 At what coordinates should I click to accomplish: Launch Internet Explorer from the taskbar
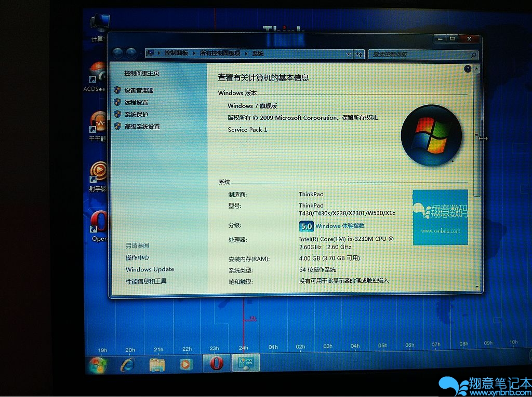point(127,364)
